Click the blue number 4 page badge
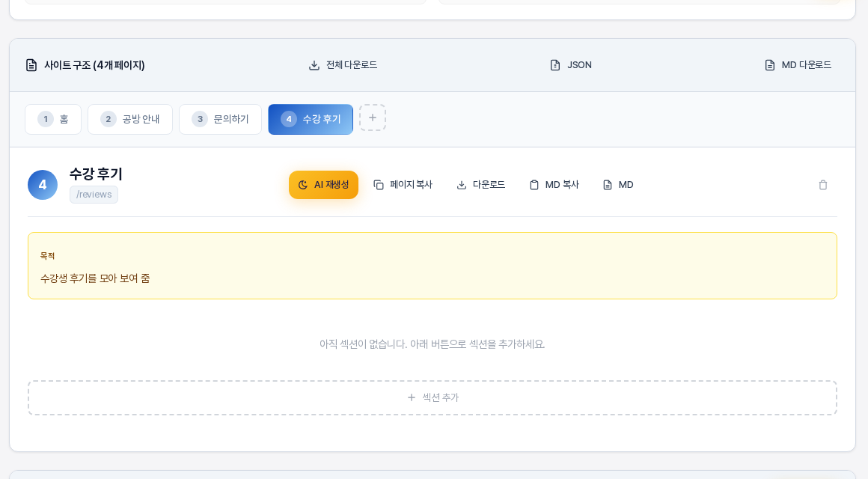The height and width of the screenshot is (479, 868). (x=43, y=185)
